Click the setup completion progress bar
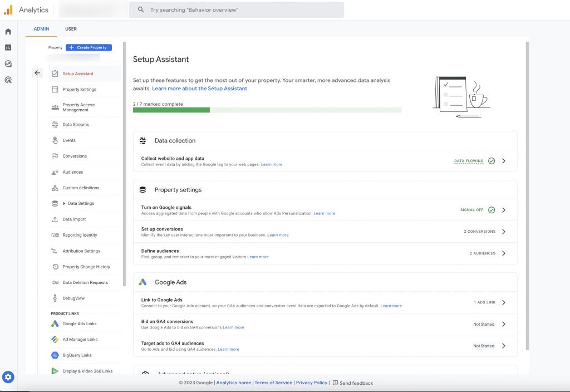The height and width of the screenshot is (392, 570). [267, 110]
